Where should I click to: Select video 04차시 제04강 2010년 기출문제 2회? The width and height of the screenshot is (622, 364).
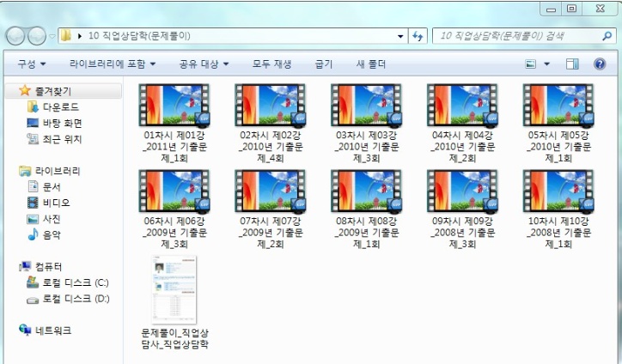coord(462,124)
